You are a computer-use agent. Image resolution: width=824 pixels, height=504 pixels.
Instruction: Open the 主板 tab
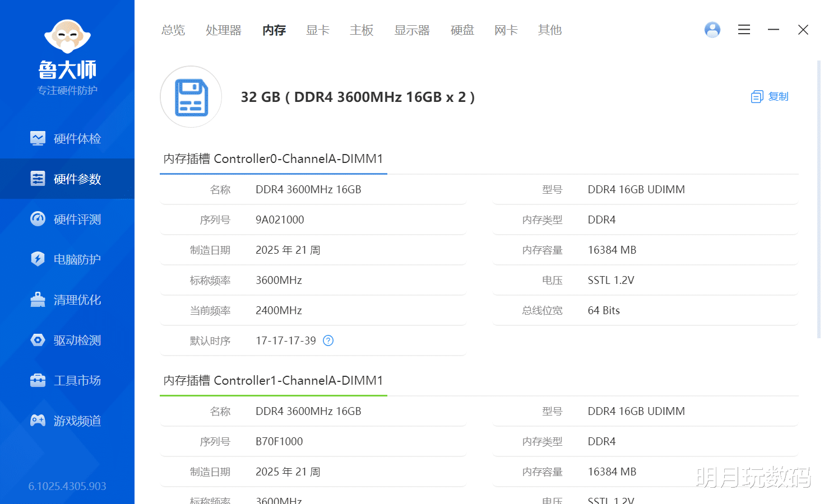click(x=362, y=30)
